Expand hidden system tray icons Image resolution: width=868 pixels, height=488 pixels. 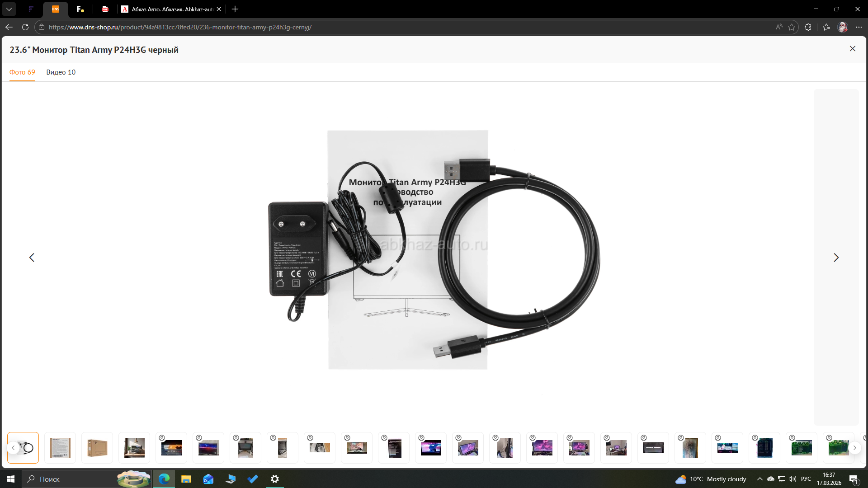[x=759, y=479]
